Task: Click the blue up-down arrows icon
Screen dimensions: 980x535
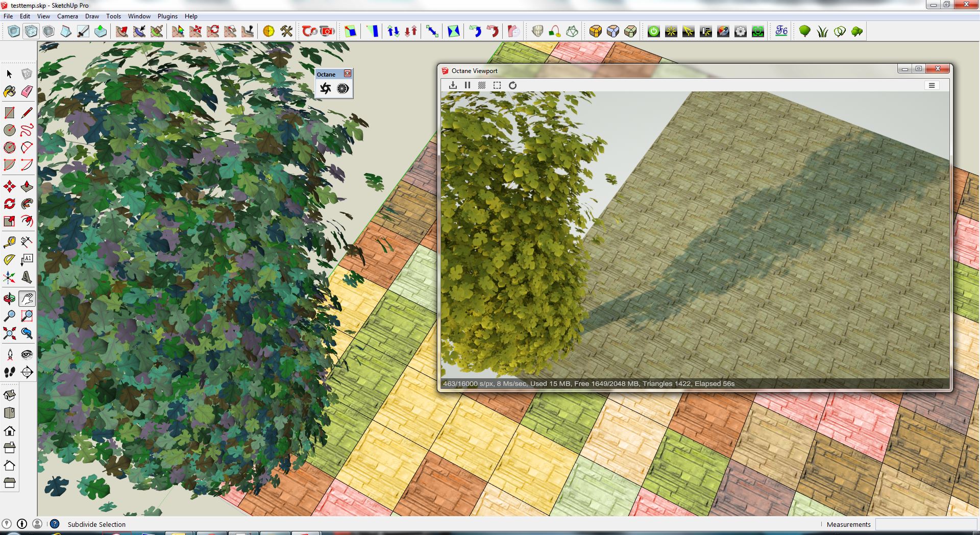Action: (393, 31)
